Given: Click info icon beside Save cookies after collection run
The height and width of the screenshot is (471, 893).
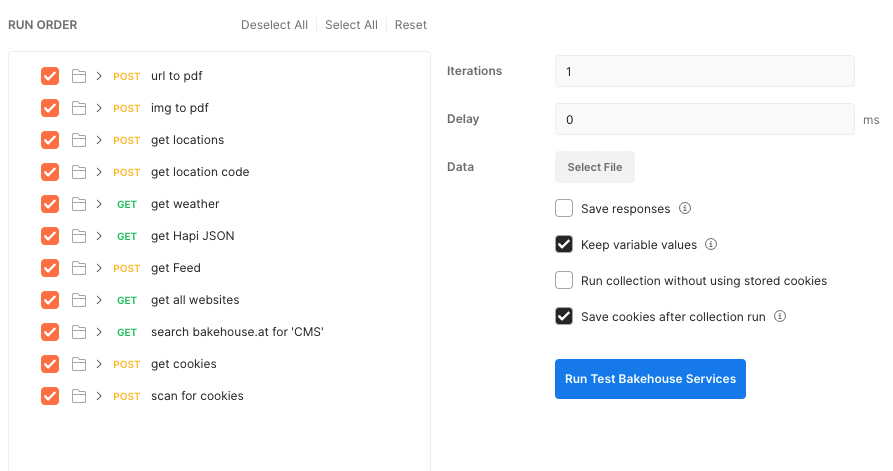Looking at the screenshot, I should (x=780, y=317).
